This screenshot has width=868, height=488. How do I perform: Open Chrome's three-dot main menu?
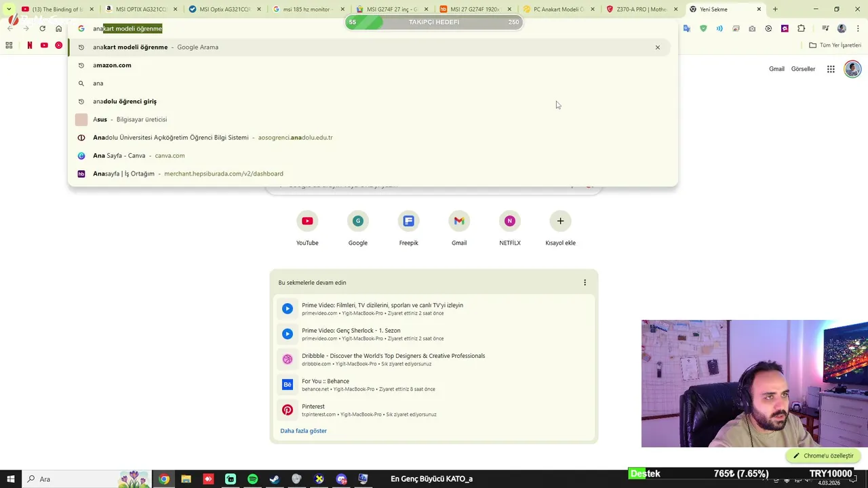tap(856, 28)
